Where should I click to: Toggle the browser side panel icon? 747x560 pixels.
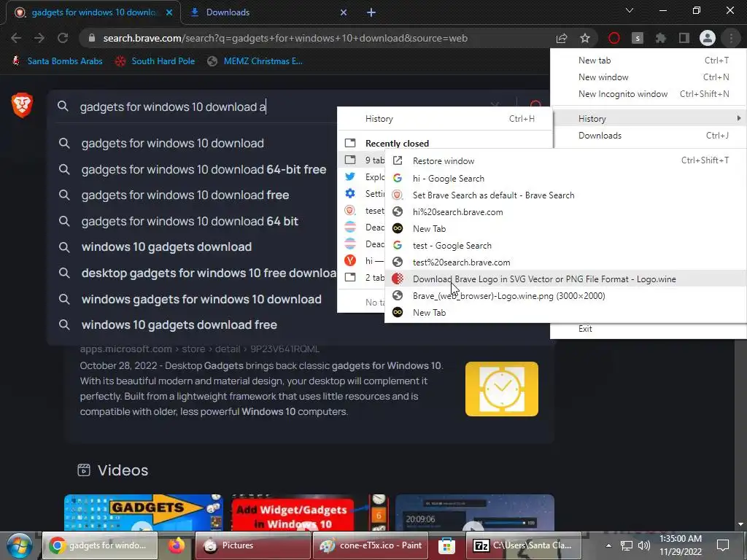684,38
